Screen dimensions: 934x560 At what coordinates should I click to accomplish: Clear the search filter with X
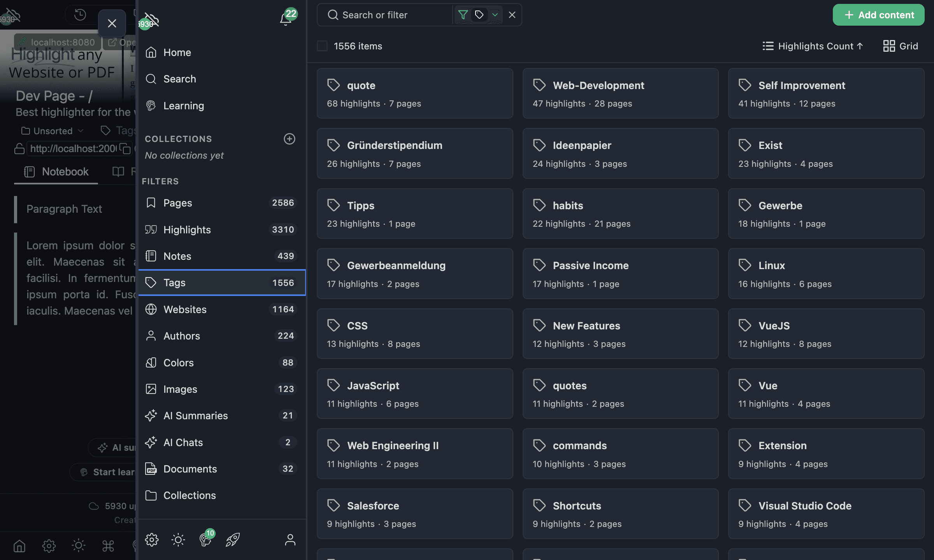[512, 15]
